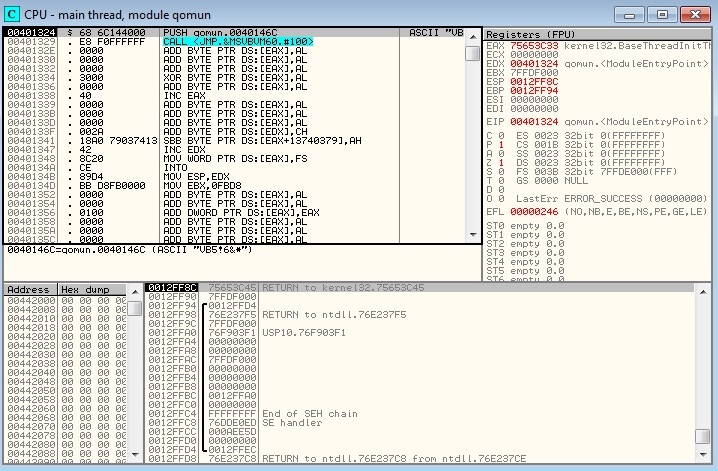Click the Address column header in dump
The width and height of the screenshot is (718, 471).
point(28,290)
